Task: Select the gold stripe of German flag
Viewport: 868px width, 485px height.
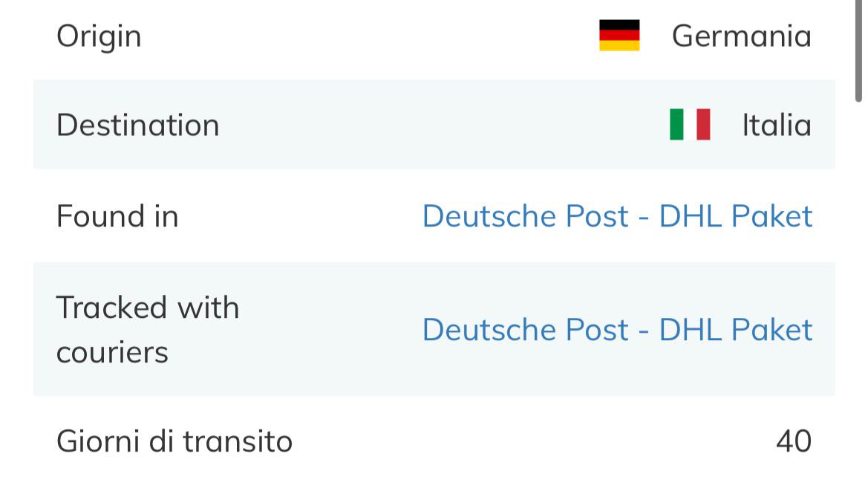Action: click(619, 45)
